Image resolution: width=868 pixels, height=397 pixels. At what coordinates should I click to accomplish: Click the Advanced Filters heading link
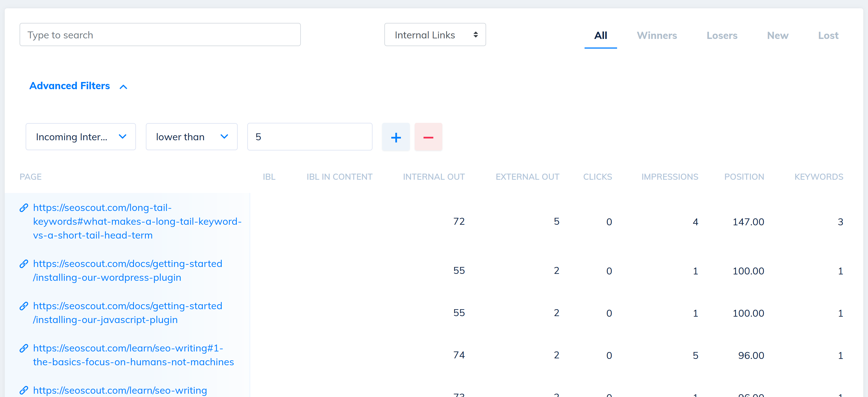69,86
